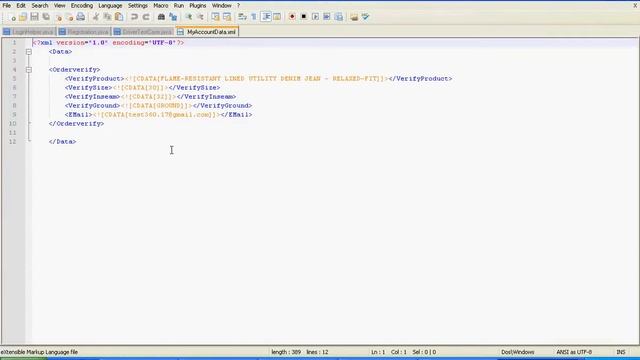Viewport: 640px width, 360px height.
Task: Open the User Defined Language dialog icon
Action: [x=277, y=17]
